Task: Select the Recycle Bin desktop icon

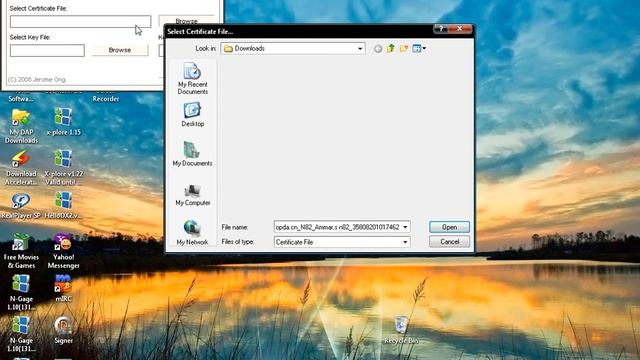Action: 401,330
